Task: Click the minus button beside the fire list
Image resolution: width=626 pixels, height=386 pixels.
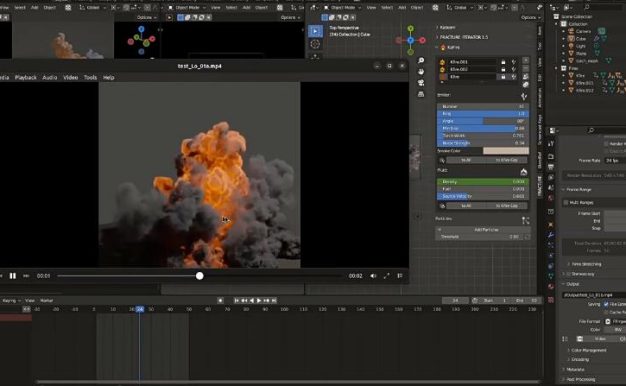Action: click(526, 68)
